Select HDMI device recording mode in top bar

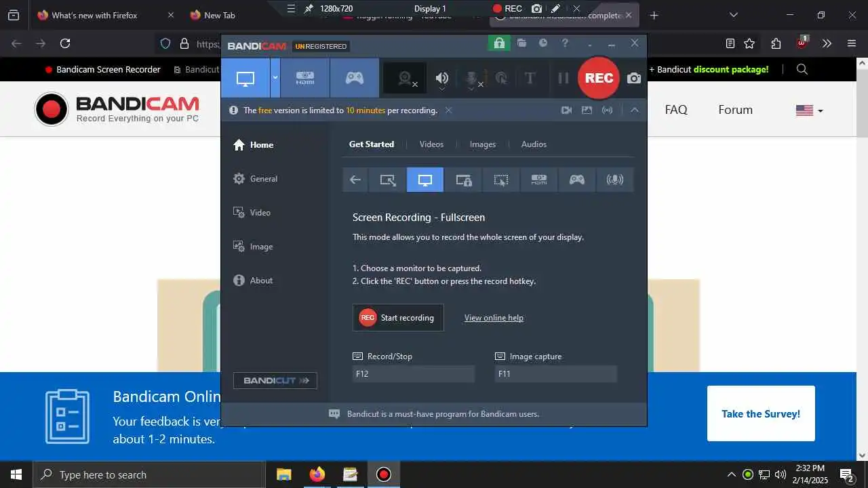305,78
